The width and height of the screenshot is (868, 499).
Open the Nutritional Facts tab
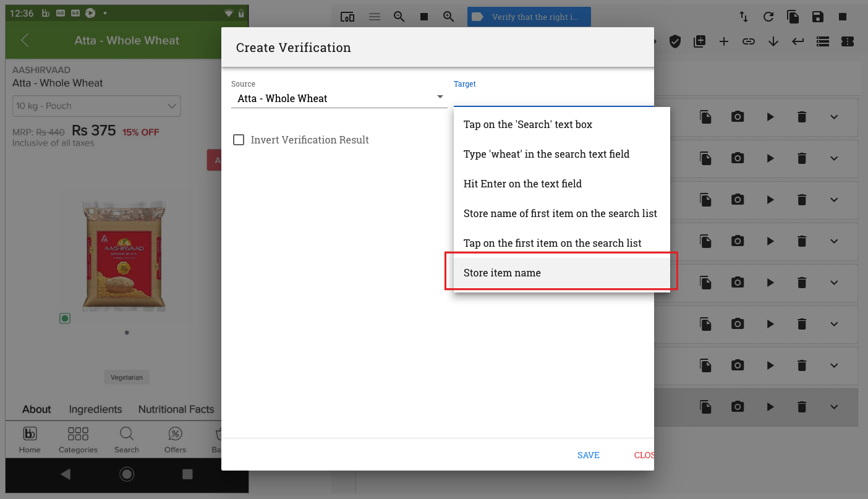click(176, 409)
